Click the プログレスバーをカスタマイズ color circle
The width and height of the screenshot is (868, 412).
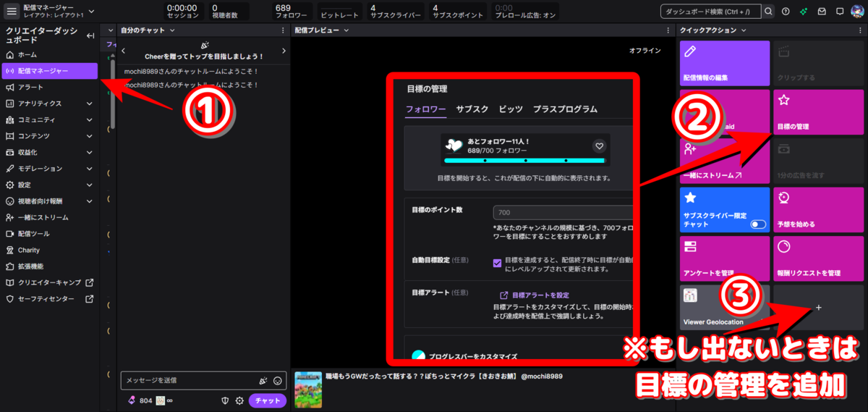click(417, 355)
